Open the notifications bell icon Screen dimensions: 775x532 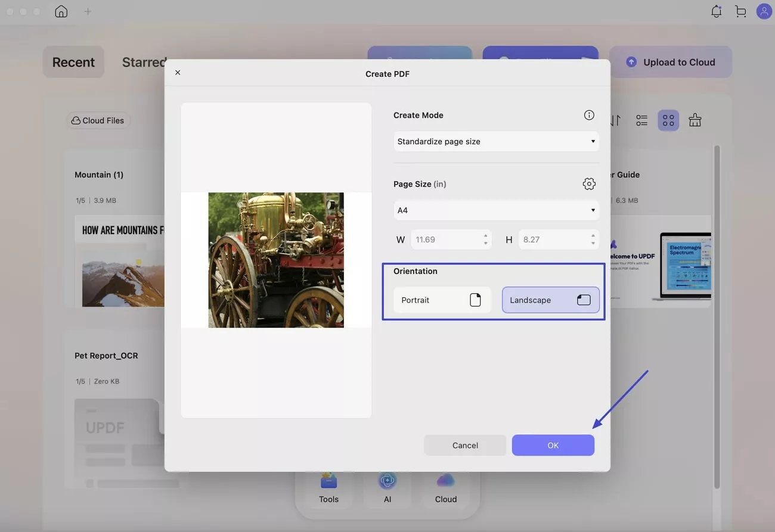(x=716, y=11)
